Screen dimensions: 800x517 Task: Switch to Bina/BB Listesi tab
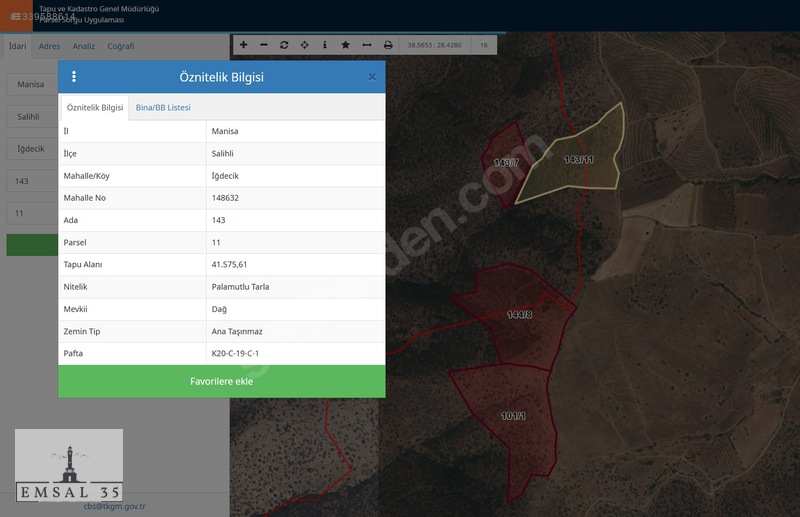pyautogui.click(x=163, y=108)
